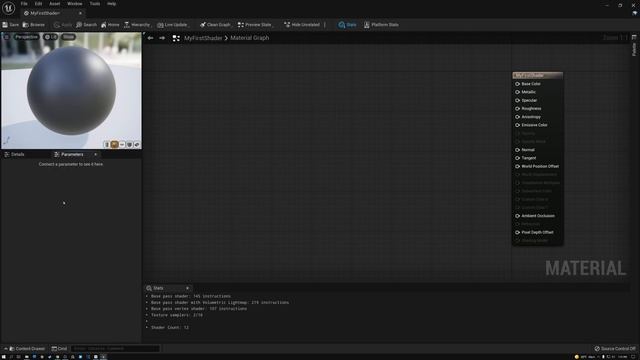Open the Help menu
The width and height of the screenshot is (640, 360).
point(111,4)
